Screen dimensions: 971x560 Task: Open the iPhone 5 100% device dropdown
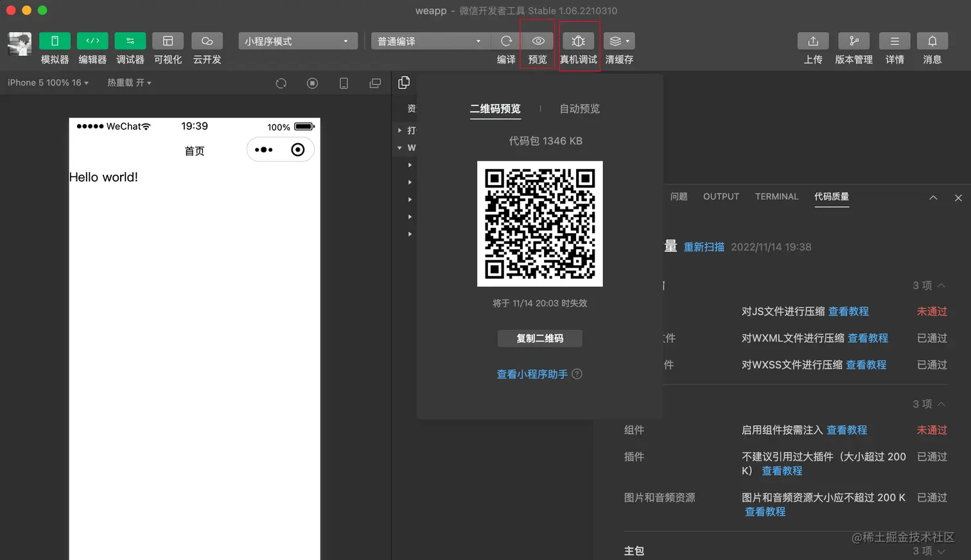pos(48,83)
